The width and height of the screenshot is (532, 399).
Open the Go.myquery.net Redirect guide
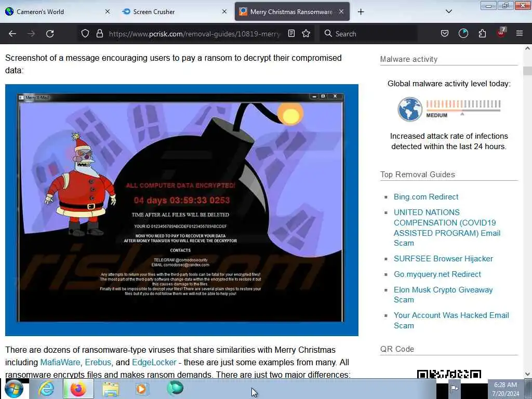[x=437, y=274]
